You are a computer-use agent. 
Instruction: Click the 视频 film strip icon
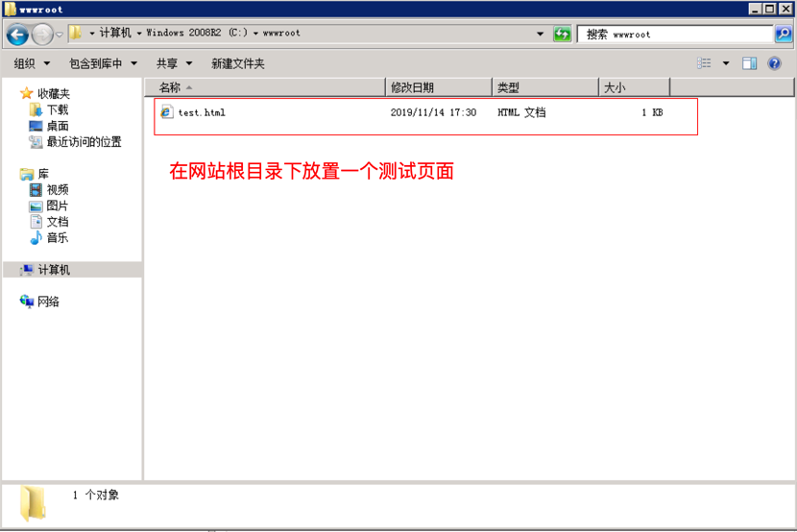[36, 190]
